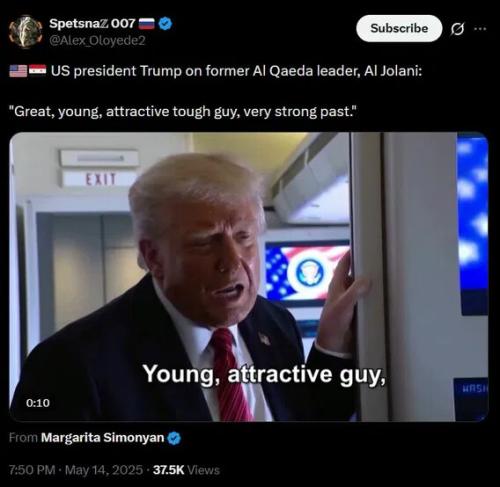Click the 'Young, attractive guy,' video caption

point(265,375)
